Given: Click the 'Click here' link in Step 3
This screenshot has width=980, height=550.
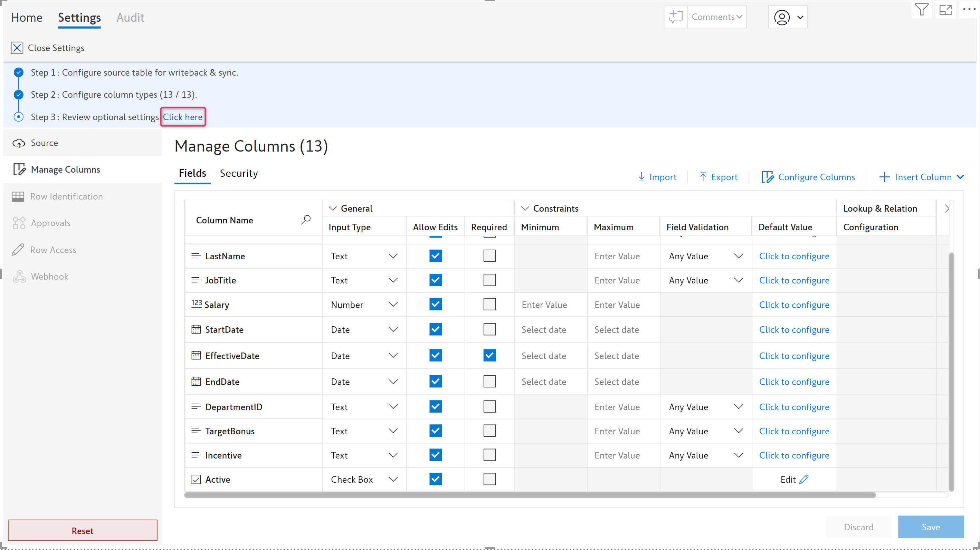Looking at the screenshot, I should tap(183, 117).
